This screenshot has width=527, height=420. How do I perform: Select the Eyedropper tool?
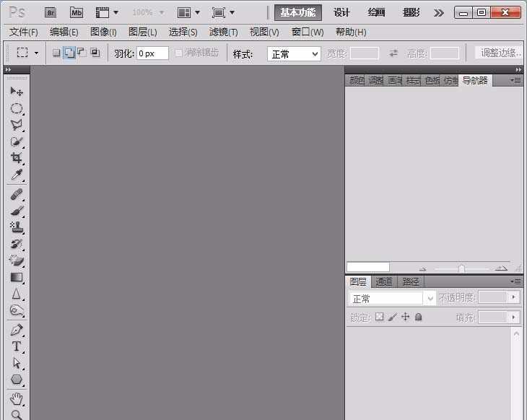(x=17, y=175)
